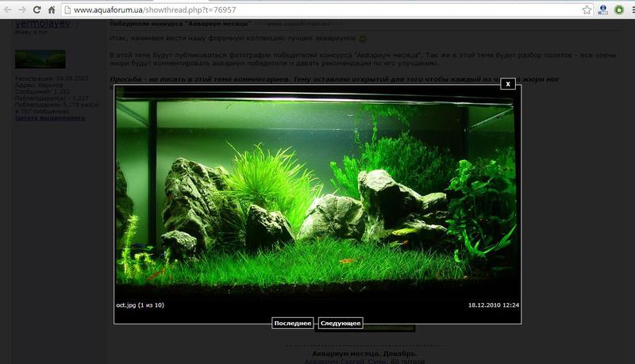Click the yermolayev avatar thumbnail
The width and height of the screenshot is (635, 364).
point(40,59)
